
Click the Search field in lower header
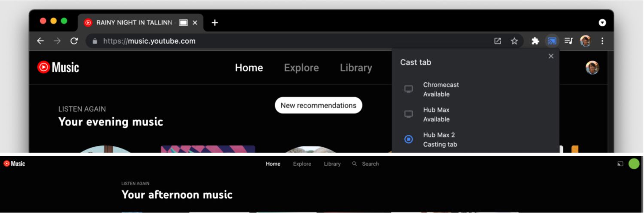coord(370,164)
